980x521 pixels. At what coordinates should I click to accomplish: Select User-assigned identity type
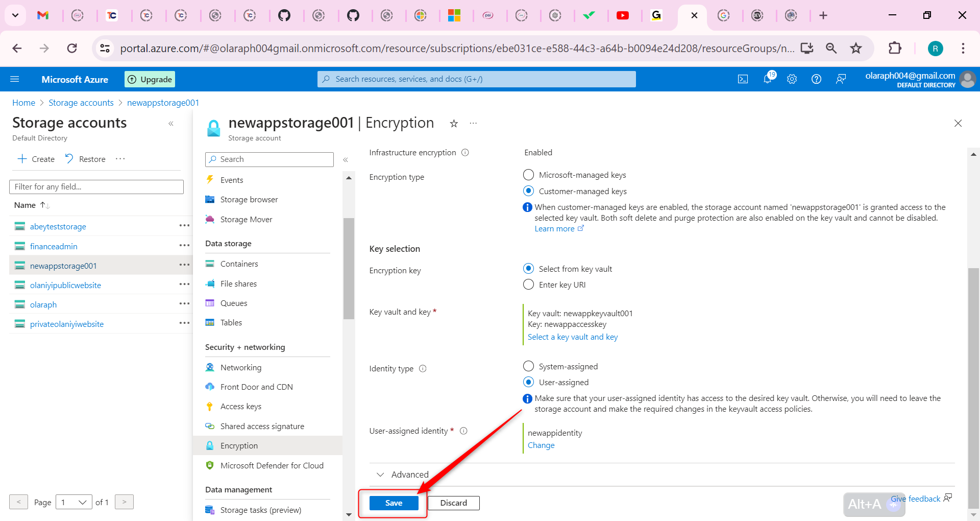pyautogui.click(x=528, y=382)
